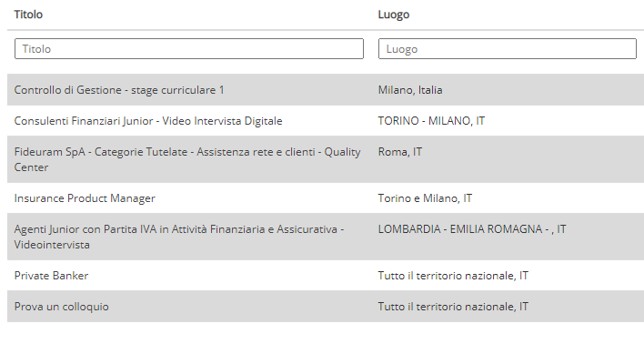Select the Torino e Milano, IT cell
The image size is (644, 354).
425,198
